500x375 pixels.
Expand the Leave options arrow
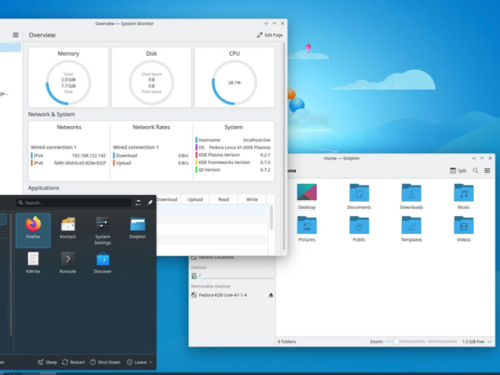pyautogui.click(x=151, y=362)
